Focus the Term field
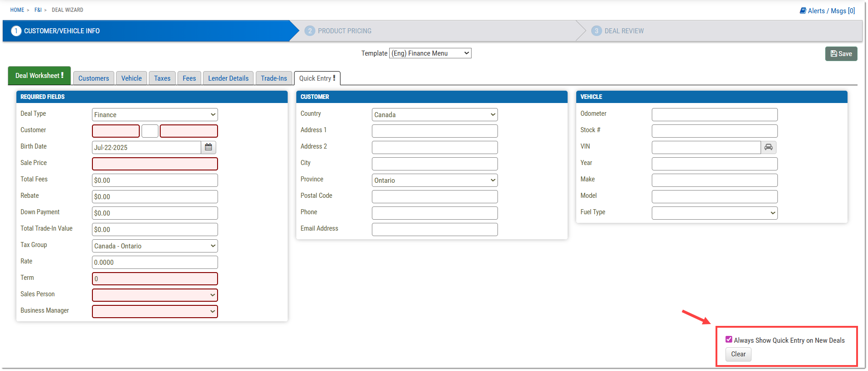This screenshot has width=868, height=371. (155, 278)
